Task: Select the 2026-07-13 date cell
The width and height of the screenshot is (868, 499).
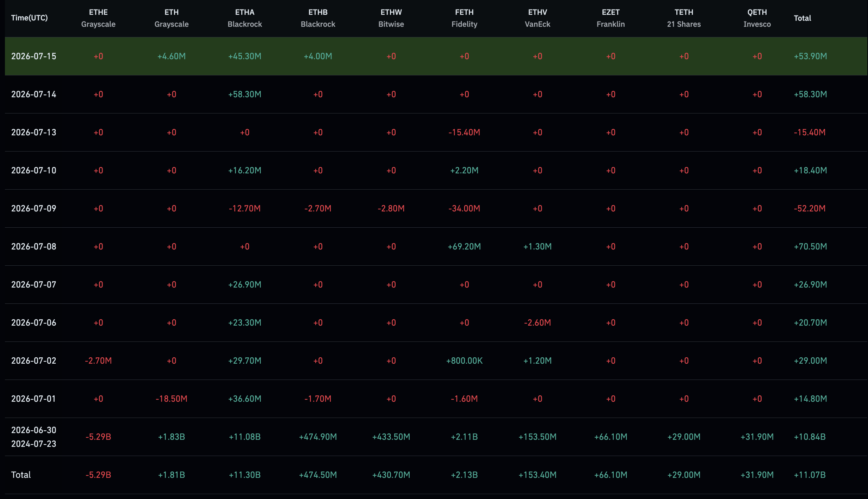Action: [x=34, y=133]
